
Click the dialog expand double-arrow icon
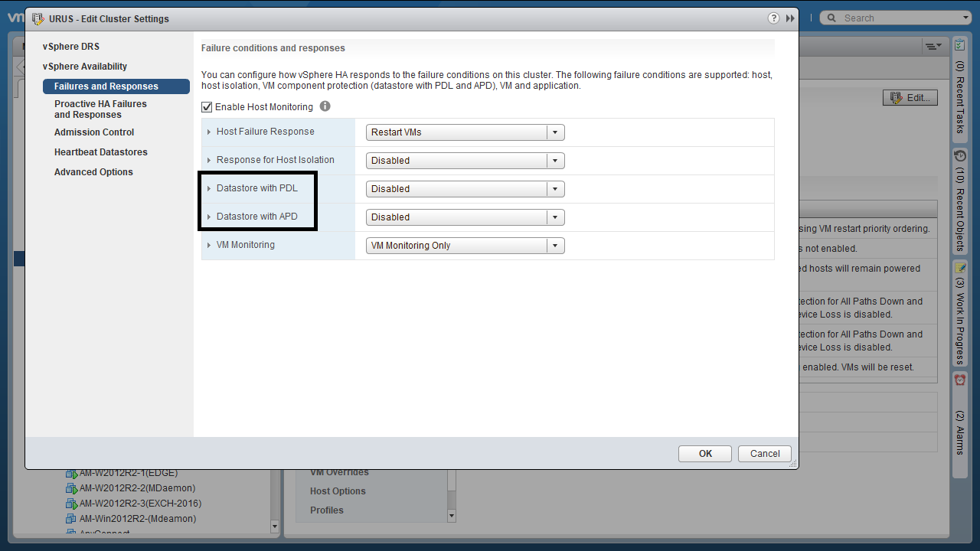(x=790, y=18)
